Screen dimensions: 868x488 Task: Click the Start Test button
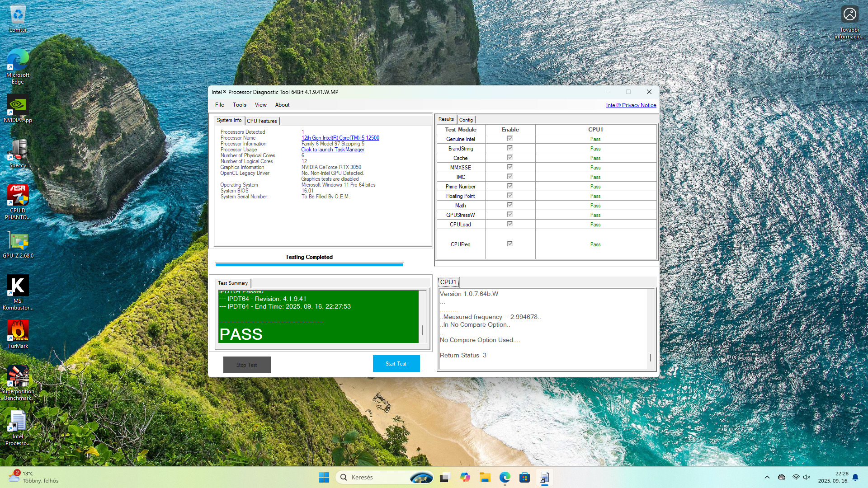[x=396, y=364]
